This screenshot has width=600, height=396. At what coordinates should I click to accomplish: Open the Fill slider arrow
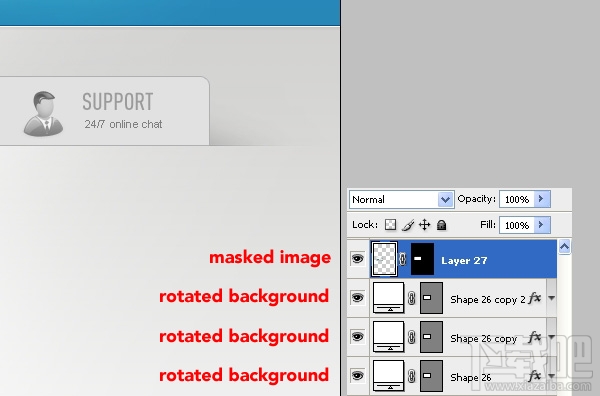click(x=541, y=225)
